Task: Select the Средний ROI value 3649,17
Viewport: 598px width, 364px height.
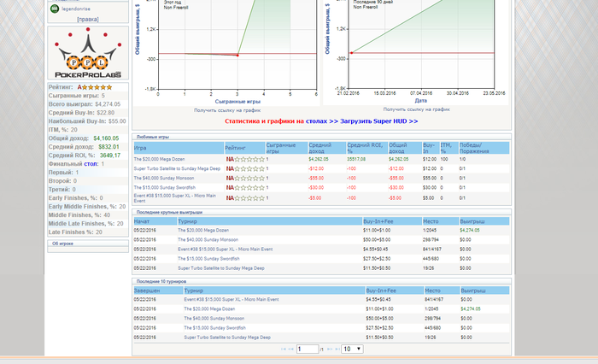Action: [110, 156]
